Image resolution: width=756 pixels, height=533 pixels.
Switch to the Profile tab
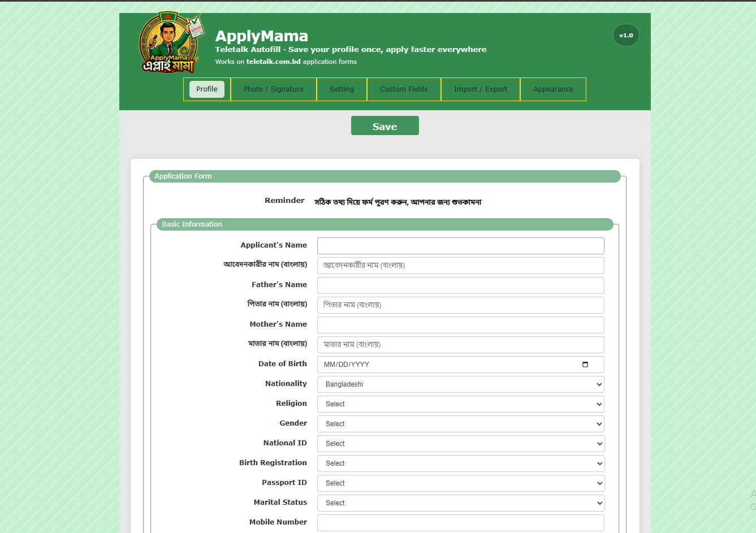click(x=207, y=89)
